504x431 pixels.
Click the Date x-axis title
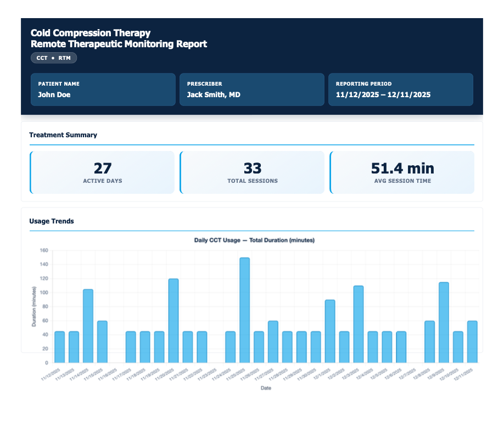point(266,388)
